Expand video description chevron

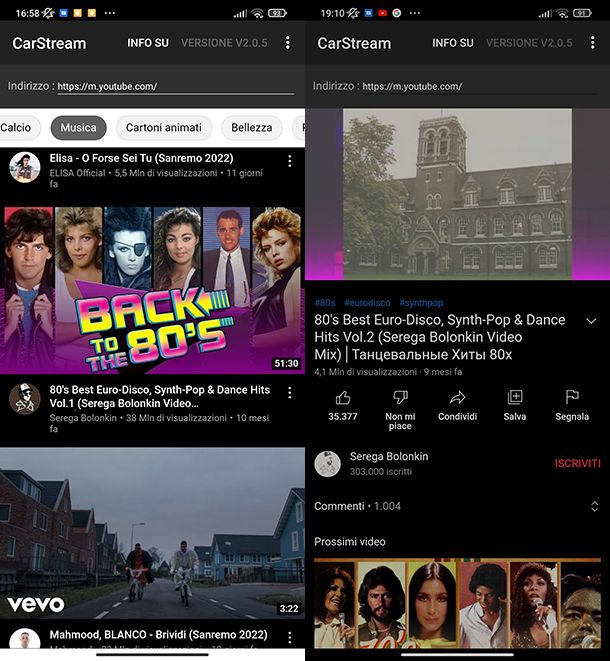591,321
